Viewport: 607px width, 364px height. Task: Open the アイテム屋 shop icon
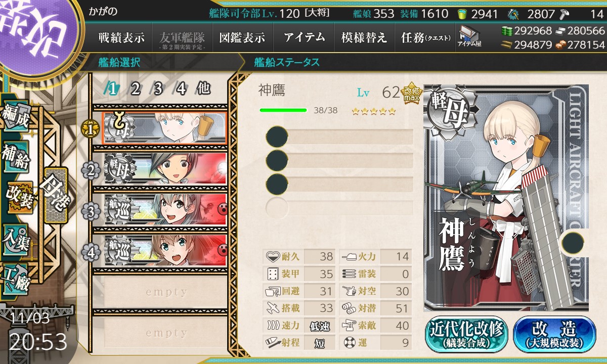tap(469, 36)
